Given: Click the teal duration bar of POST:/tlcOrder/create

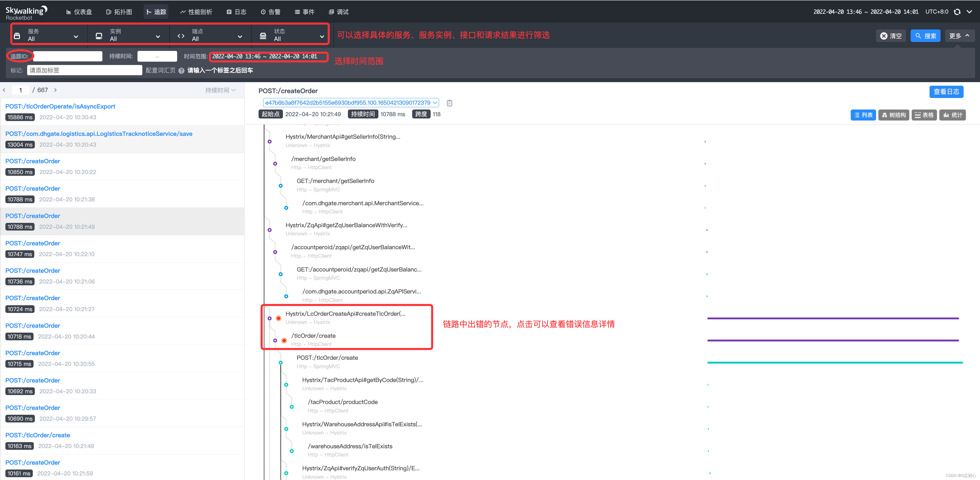Looking at the screenshot, I should click(835, 363).
